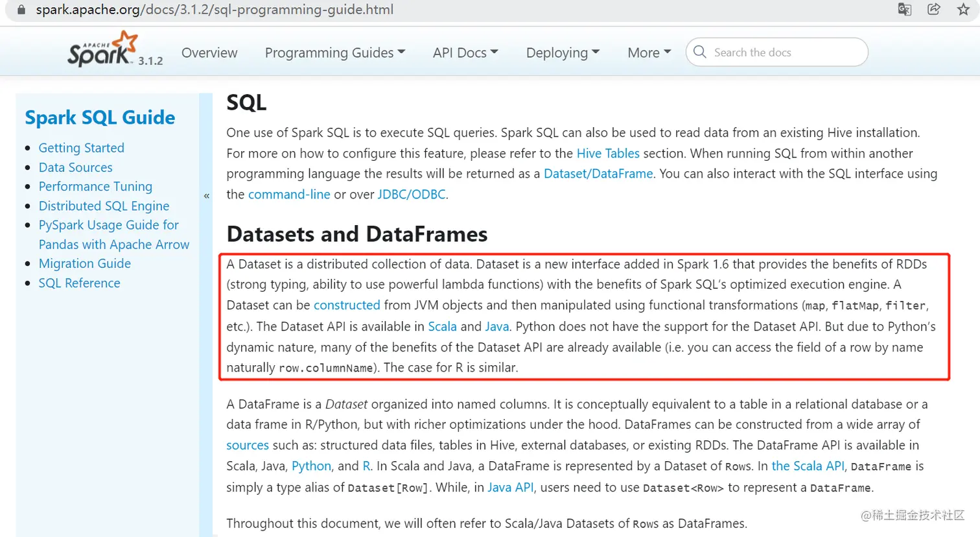This screenshot has width=980, height=537.
Task: Open the Programming Guides dropdown
Action: pos(335,53)
